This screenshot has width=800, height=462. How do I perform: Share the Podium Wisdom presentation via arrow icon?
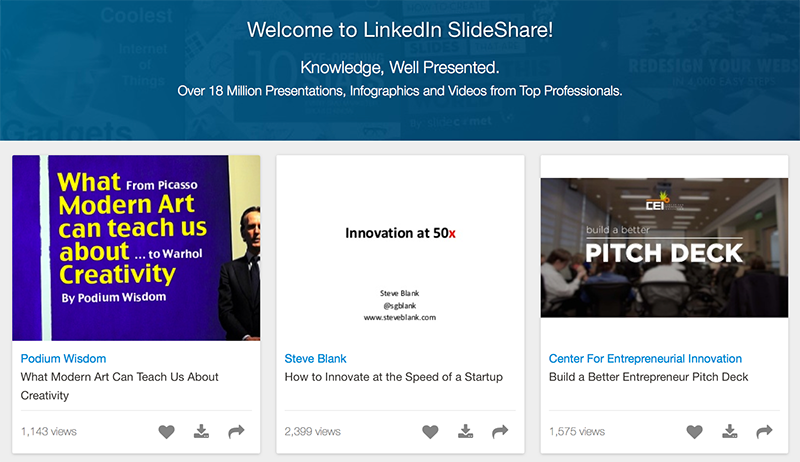[x=236, y=432]
